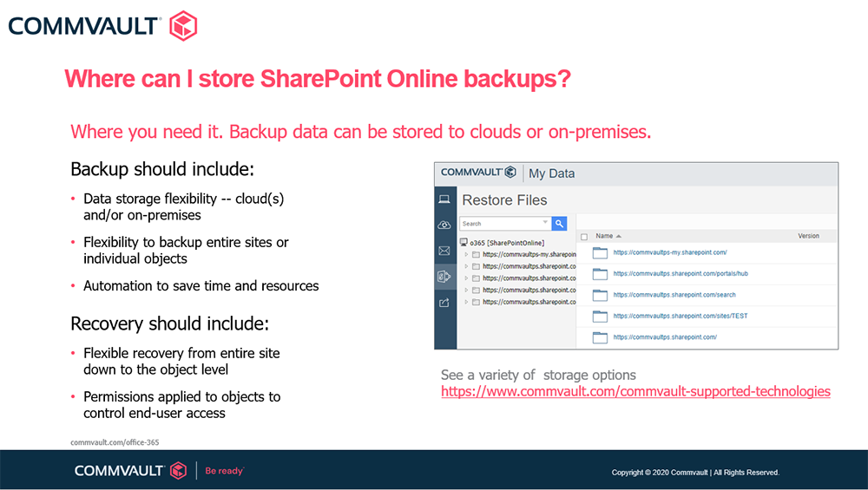Click folder icon for the portals/hub row
This screenshot has width=868, height=490.
click(600, 274)
